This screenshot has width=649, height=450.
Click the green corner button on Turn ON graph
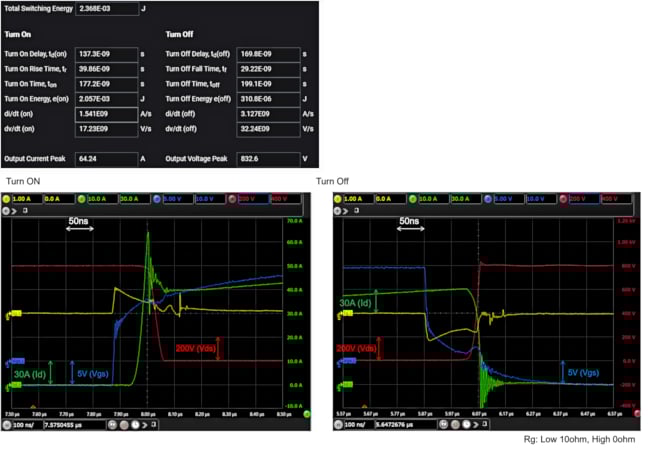(307, 414)
